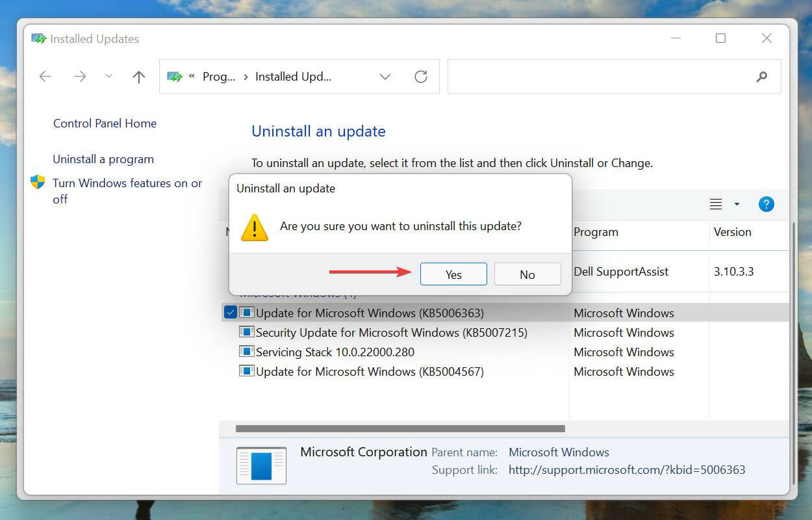Open the address bar history dropdown

(385, 76)
